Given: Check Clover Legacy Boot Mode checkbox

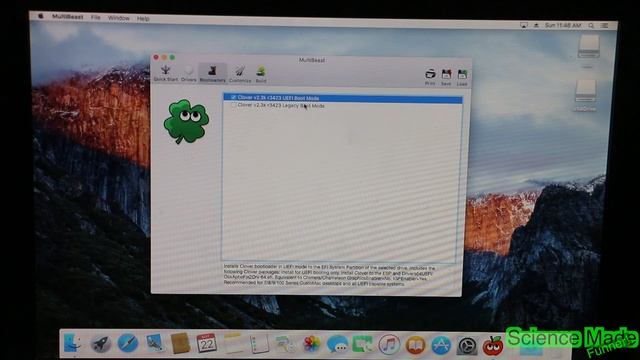Looking at the screenshot, I should pos(234,105).
